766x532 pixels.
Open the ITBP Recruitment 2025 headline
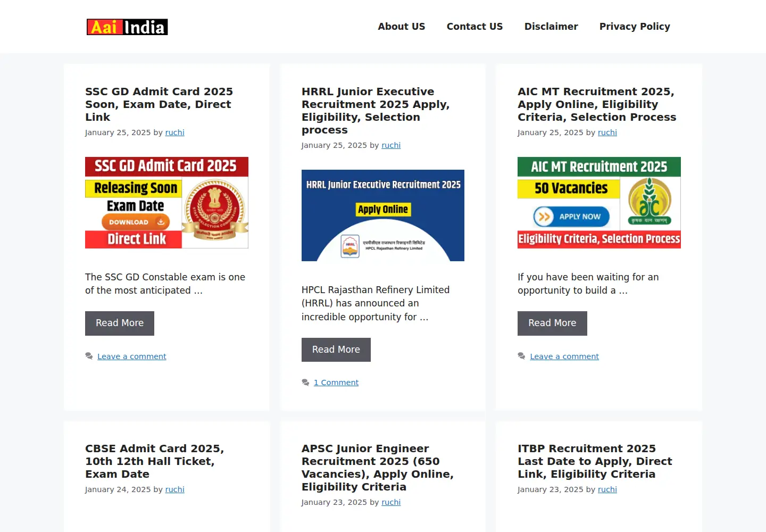click(x=595, y=461)
